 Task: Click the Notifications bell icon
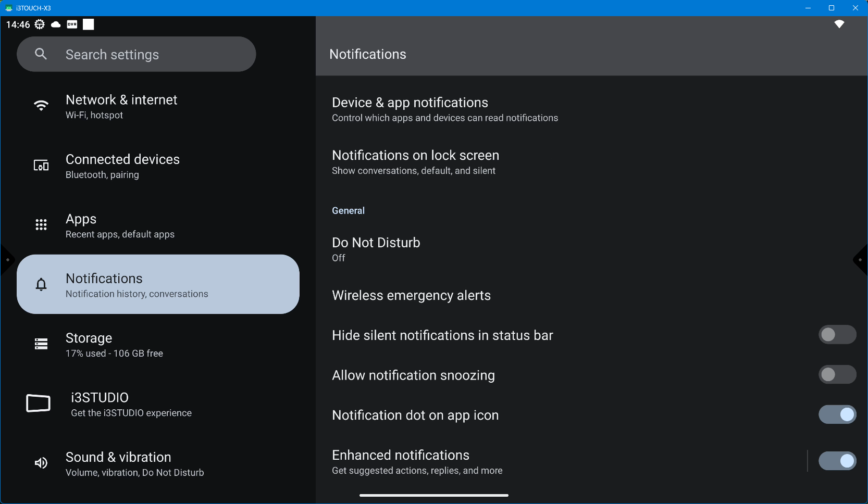(41, 284)
